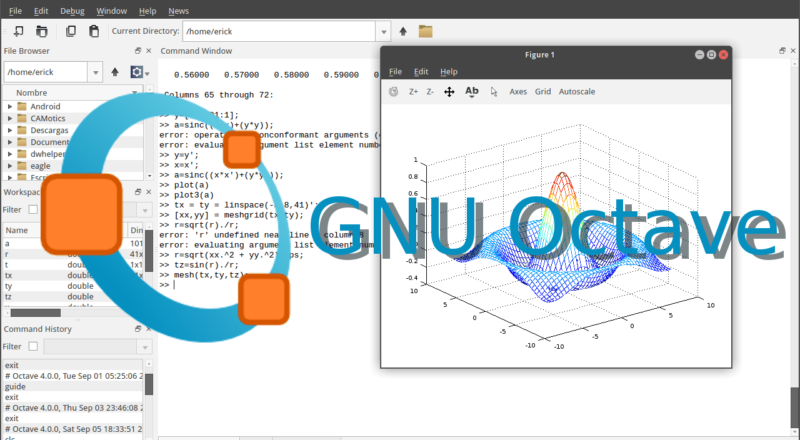Open the Edit menu in Figure 1
This screenshot has width=800, height=440.
point(421,71)
